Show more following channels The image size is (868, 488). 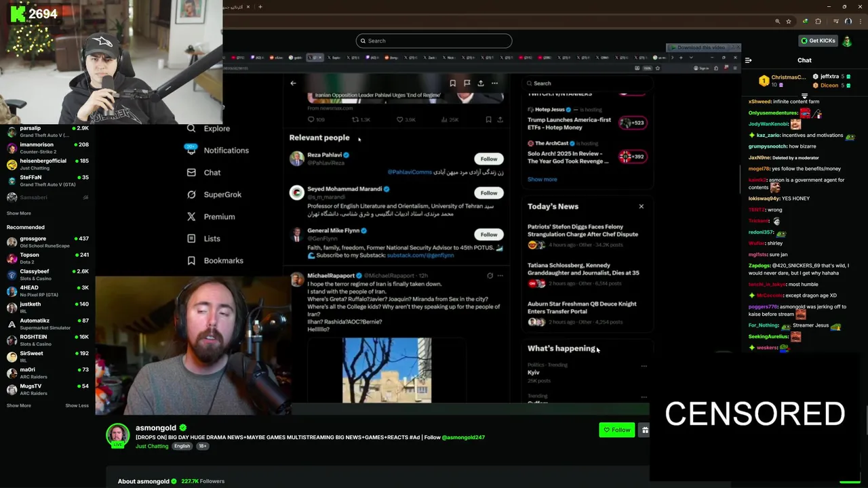point(18,213)
